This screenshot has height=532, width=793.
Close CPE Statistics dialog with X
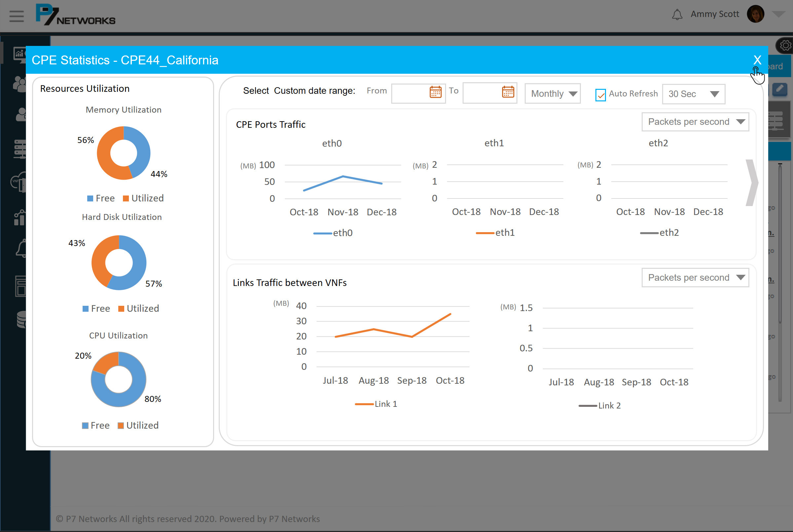click(x=757, y=60)
